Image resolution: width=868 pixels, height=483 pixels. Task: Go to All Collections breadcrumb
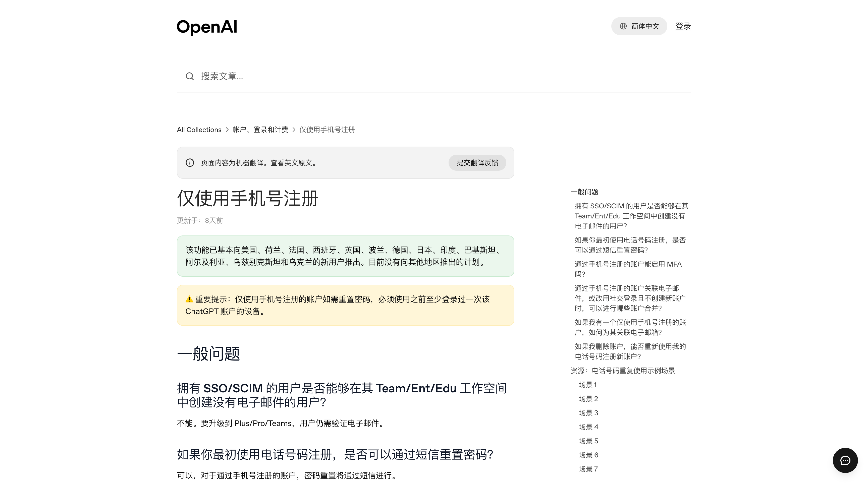(x=199, y=130)
